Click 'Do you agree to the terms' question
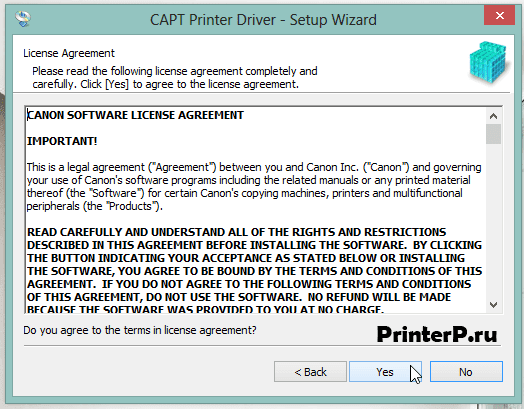 [x=140, y=330]
